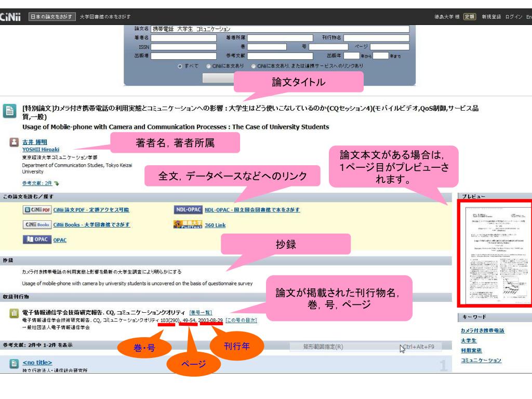Open CiNii Books - 大学図書館でさがす link
The image size is (532, 399).
pos(91,225)
